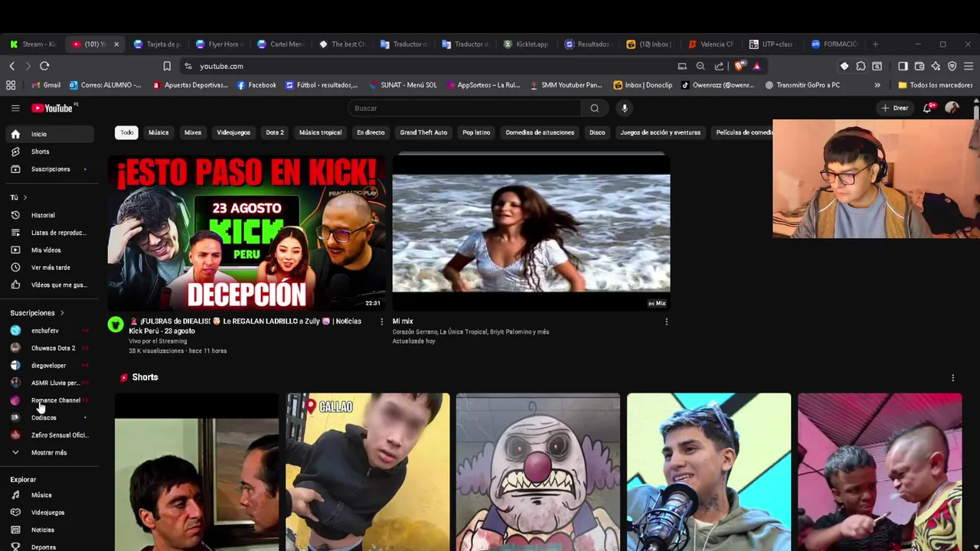
Task: Show more bookmarks chevron
Action: (x=877, y=85)
